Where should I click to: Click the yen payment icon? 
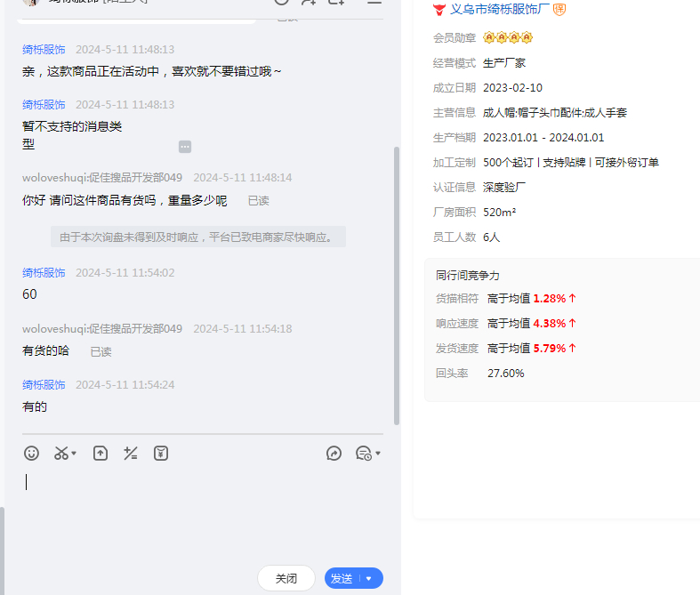(x=161, y=454)
